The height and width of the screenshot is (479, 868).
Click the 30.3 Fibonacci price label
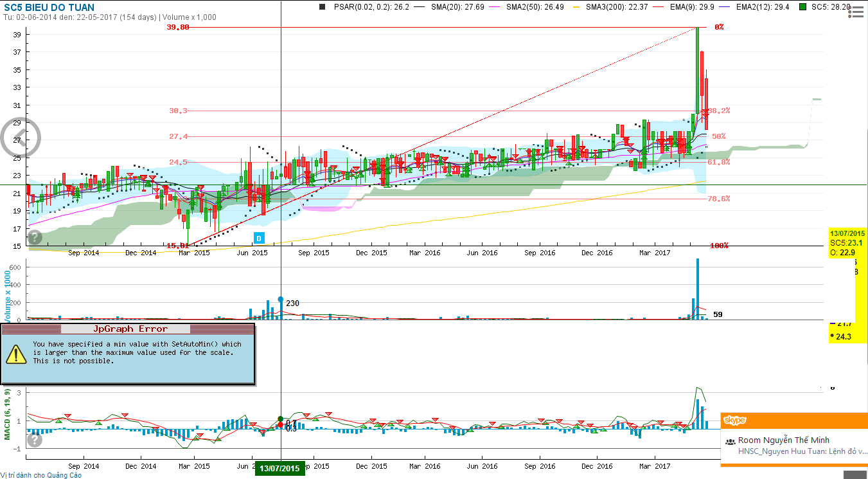pos(179,111)
